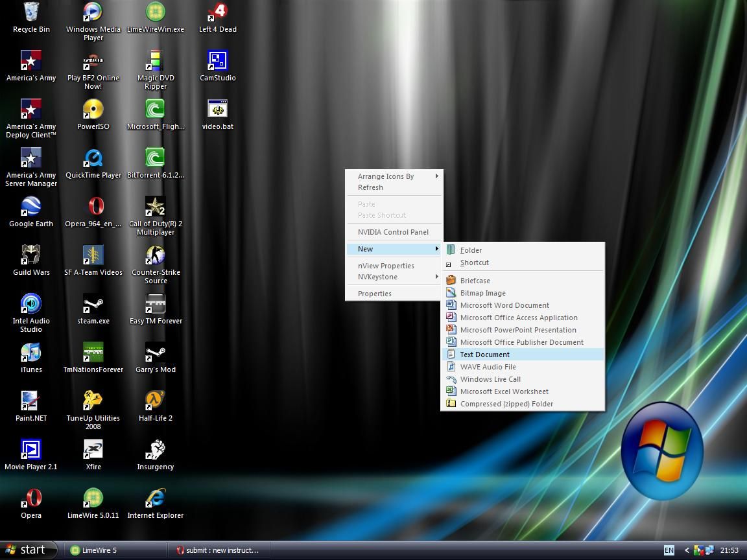This screenshot has width=747, height=560.
Task: Open the Start menu button
Action: pyautogui.click(x=25, y=550)
